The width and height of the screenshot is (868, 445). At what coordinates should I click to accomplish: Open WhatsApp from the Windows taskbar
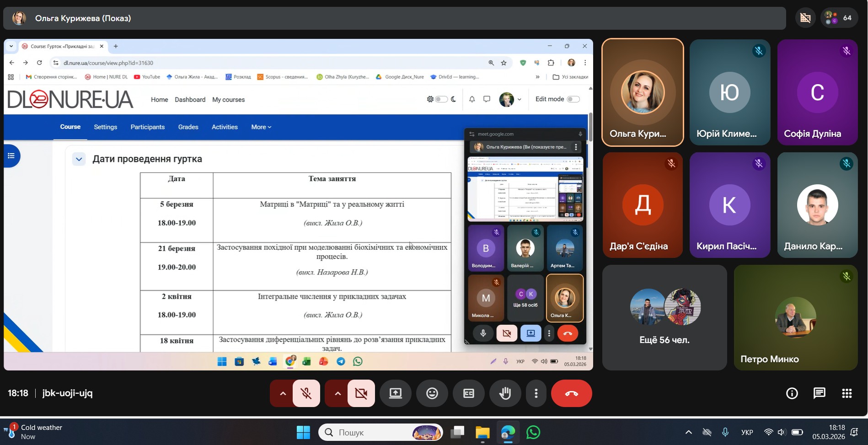tap(533, 432)
